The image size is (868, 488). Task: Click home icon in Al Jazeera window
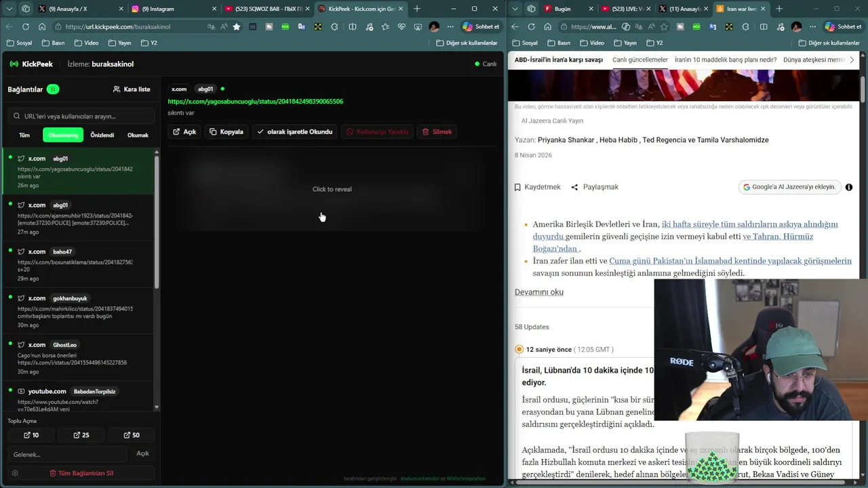pos(547,26)
